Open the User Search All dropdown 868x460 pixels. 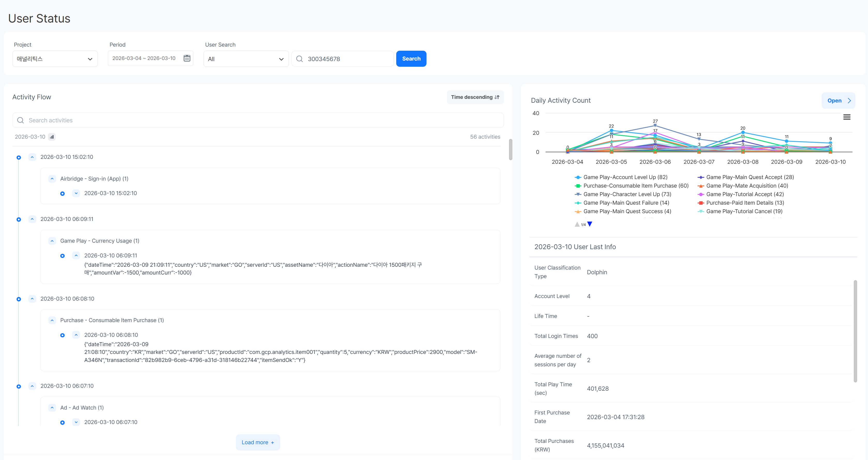pos(246,59)
